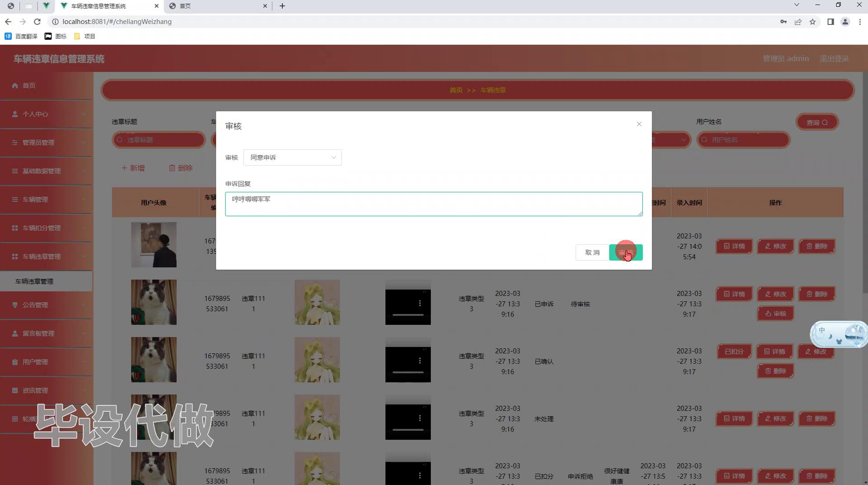Close the 车辆违章信息管理系统 tab
The width and height of the screenshot is (868, 485).
pyautogui.click(x=156, y=6)
